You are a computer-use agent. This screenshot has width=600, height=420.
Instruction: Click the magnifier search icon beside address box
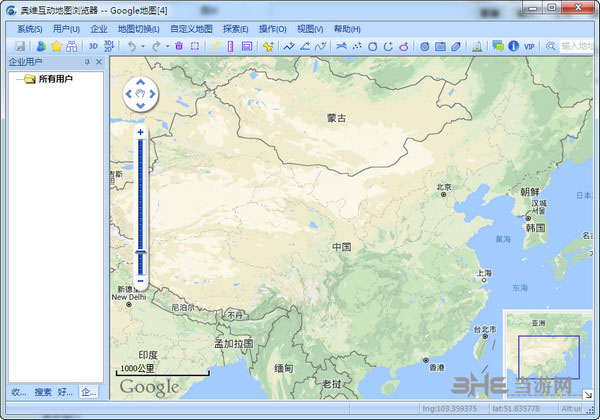pyautogui.click(x=550, y=46)
